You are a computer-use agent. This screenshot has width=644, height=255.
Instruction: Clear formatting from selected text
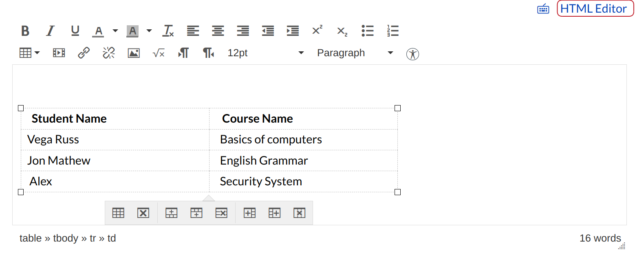pyautogui.click(x=168, y=31)
